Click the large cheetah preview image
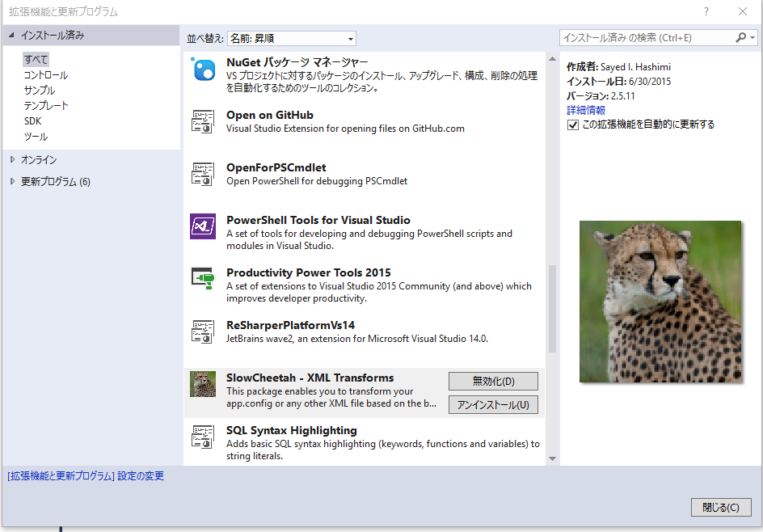Screen dimensions: 763x532 (660, 302)
